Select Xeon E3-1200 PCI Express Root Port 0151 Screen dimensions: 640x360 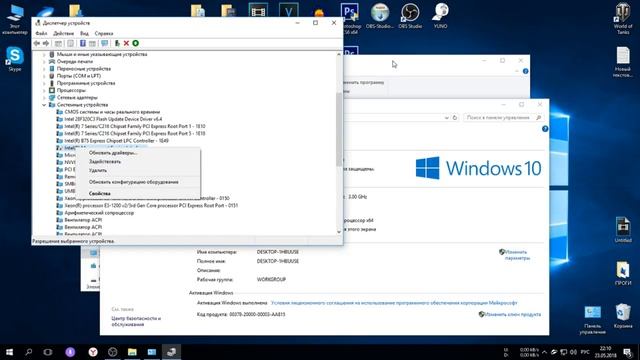pyautogui.click(x=151, y=206)
